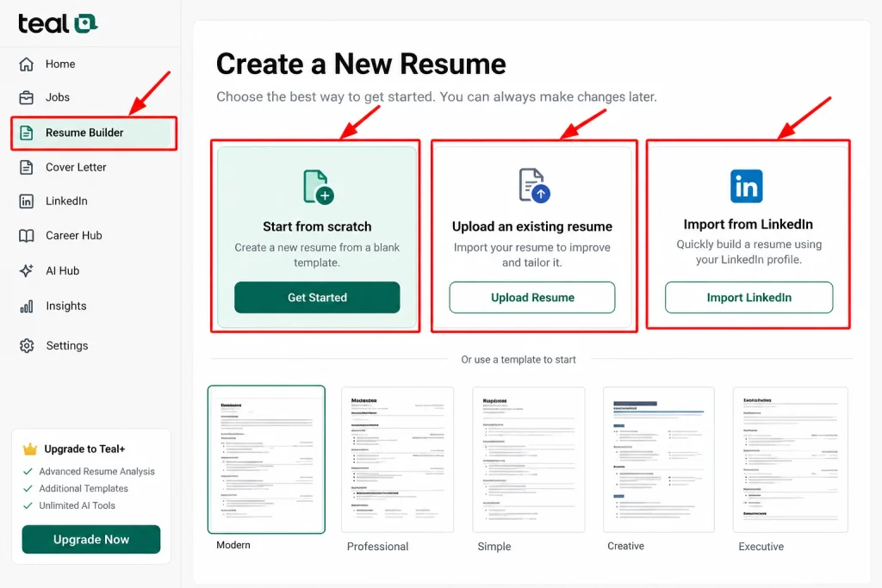Click the Upload an existing resume icon
Image resolution: width=882 pixels, height=588 pixels.
pos(534,185)
